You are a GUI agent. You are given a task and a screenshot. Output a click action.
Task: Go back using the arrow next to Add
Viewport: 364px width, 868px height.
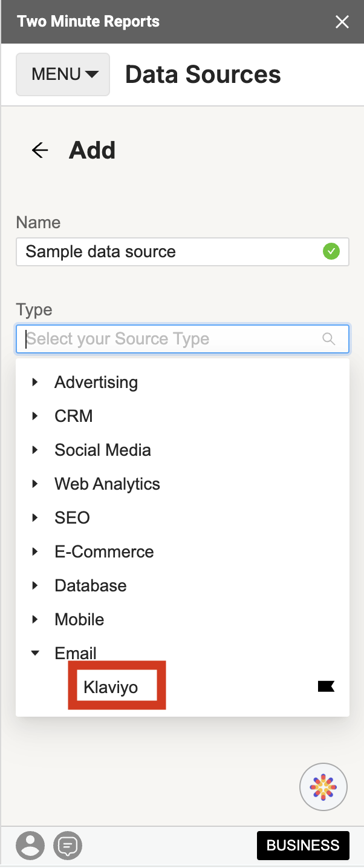point(39,150)
